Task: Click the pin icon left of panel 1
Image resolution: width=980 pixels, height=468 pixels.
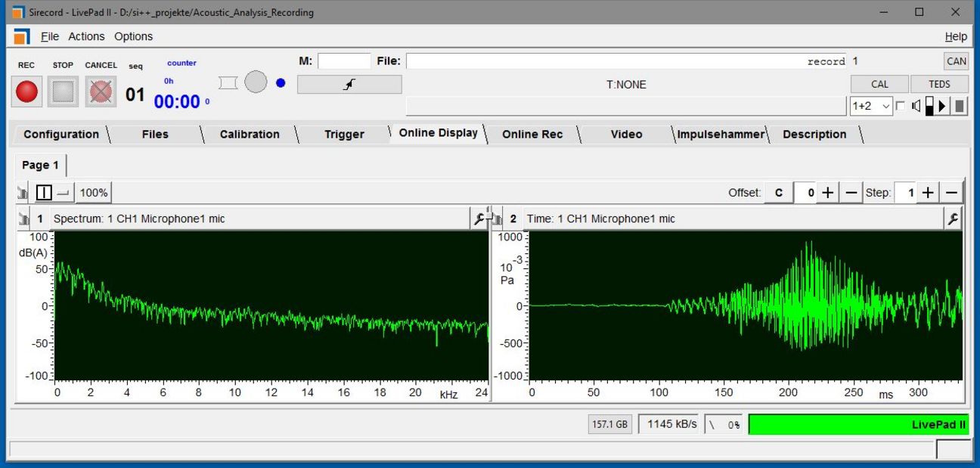Action: coord(23,219)
